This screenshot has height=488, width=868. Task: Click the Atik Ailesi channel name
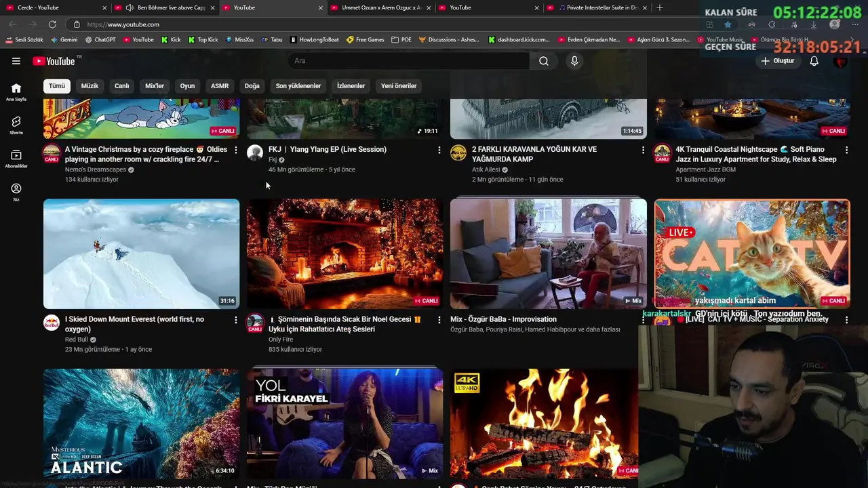click(486, 169)
